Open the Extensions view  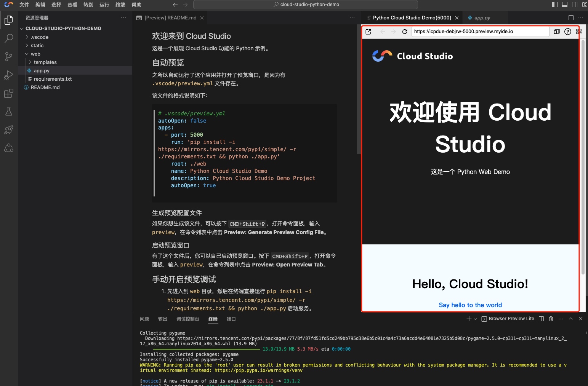pos(9,93)
